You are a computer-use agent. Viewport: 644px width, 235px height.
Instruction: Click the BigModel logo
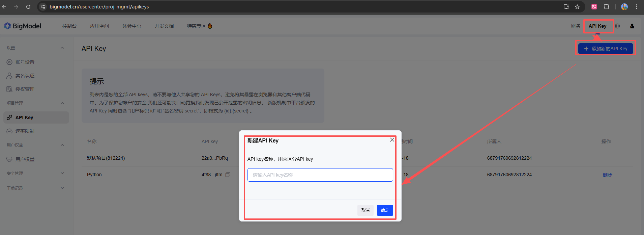(23, 26)
